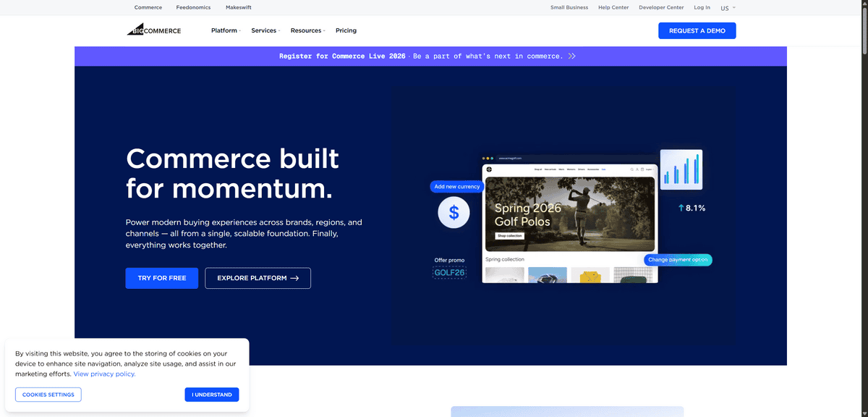The image size is (868, 417).
Task: Open the Feedonomics menu item
Action: pyautogui.click(x=193, y=7)
